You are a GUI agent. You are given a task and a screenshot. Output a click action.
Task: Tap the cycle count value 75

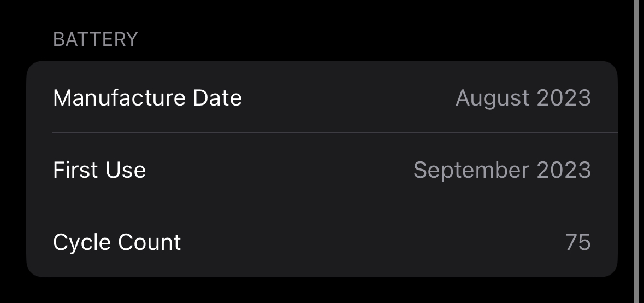click(x=577, y=242)
